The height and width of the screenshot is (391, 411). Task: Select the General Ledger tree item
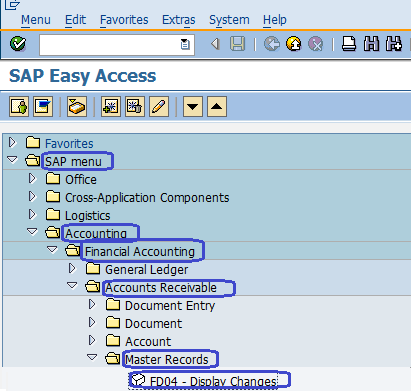point(146,270)
